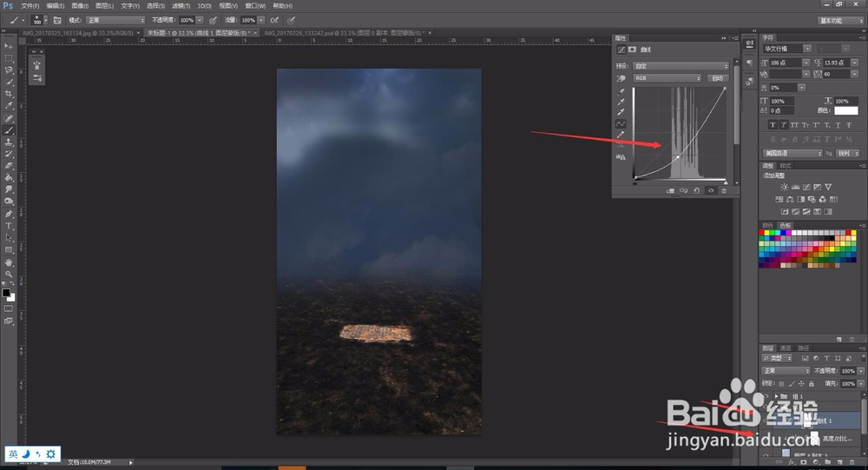
Task: Add a Color Balance adjustment icon
Action: click(x=790, y=200)
